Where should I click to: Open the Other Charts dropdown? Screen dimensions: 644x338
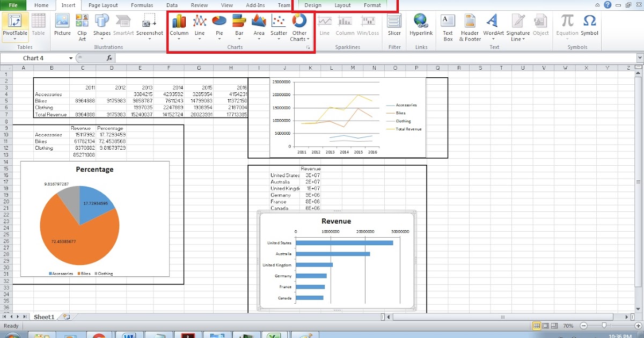click(x=299, y=26)
